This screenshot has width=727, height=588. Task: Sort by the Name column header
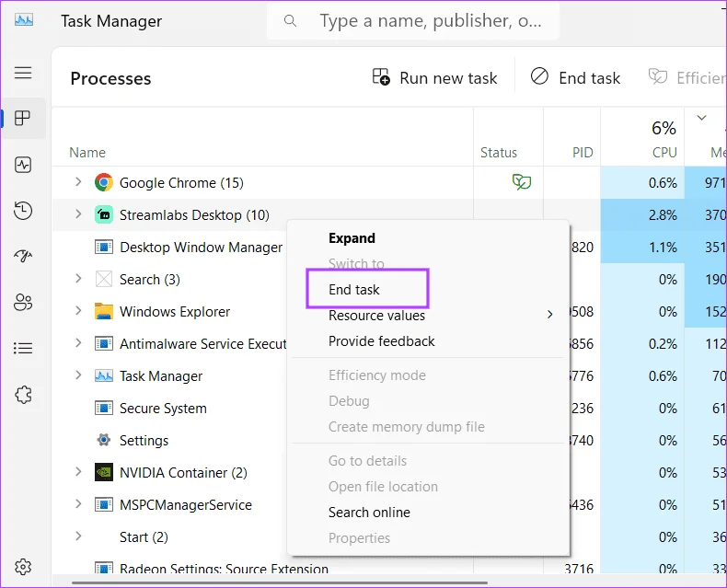click(x=87, y=153)
